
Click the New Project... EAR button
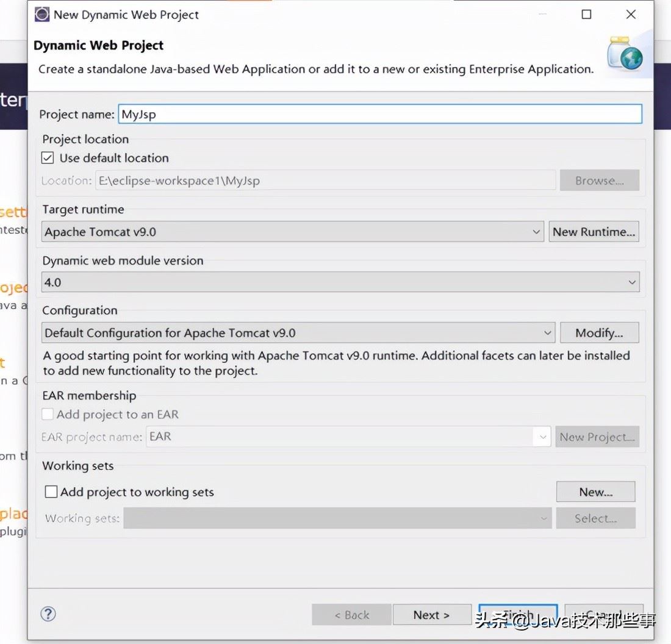click(597, 437)
